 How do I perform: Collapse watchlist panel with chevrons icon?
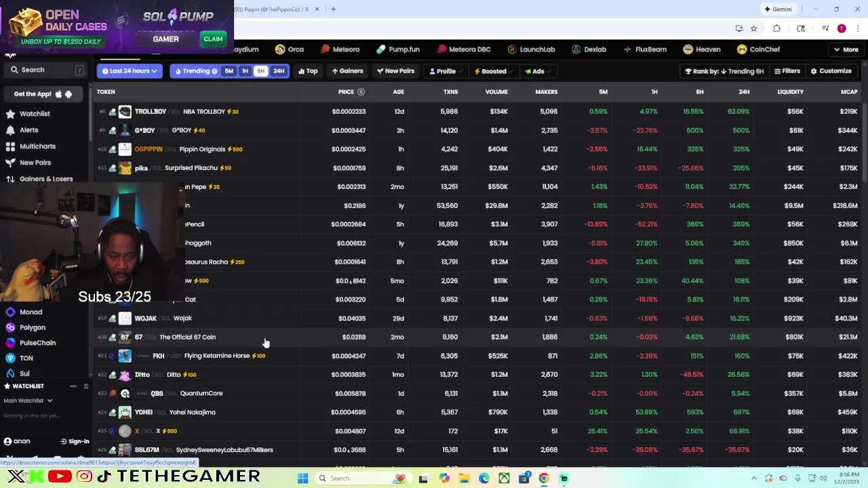click(x=85, y=386)
